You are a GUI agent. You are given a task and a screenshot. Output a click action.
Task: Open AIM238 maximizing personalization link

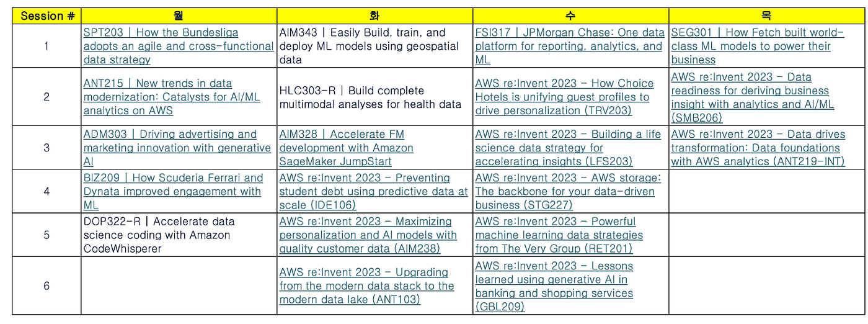coord(368,235)
